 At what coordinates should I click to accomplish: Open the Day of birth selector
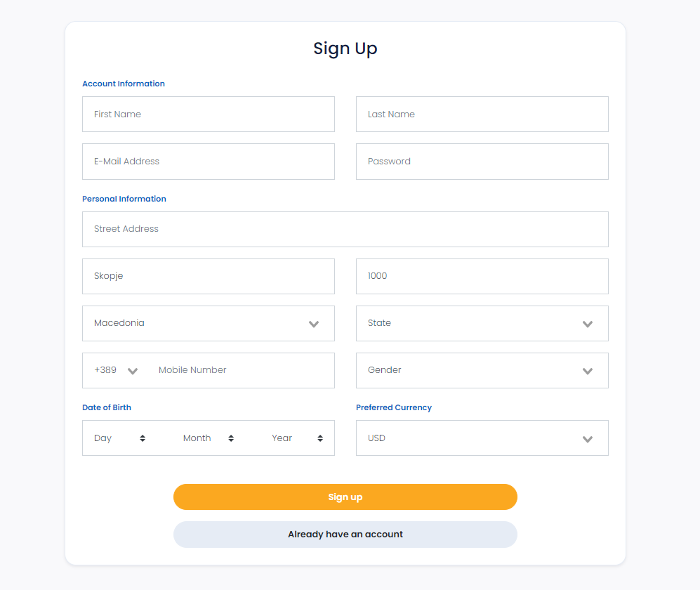coord(119,438)
